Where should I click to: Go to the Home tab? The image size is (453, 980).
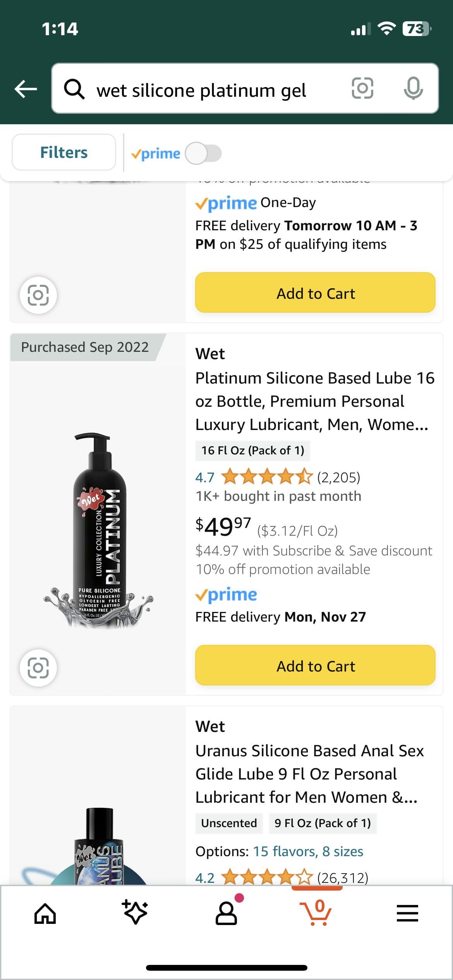tap(45, 914)
